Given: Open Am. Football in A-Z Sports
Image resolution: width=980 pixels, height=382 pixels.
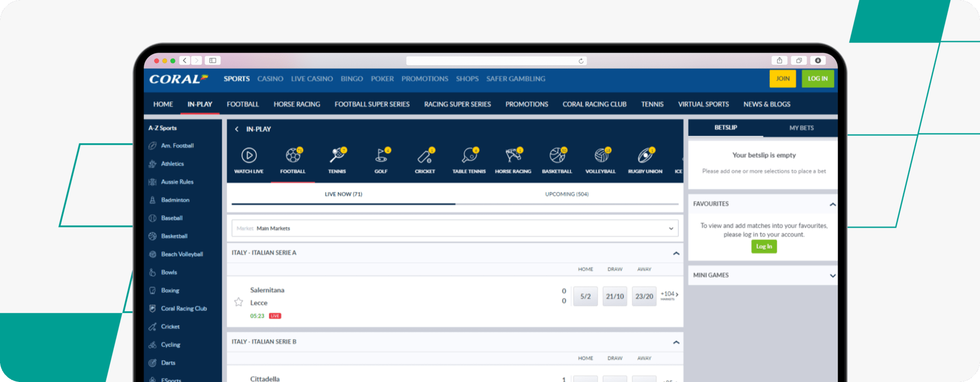Looking at the screenshot, I should (177, 146).
